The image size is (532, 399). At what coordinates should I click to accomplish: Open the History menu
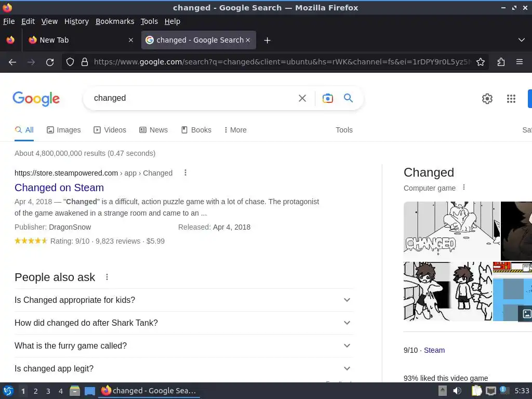[x=76, y=21]
